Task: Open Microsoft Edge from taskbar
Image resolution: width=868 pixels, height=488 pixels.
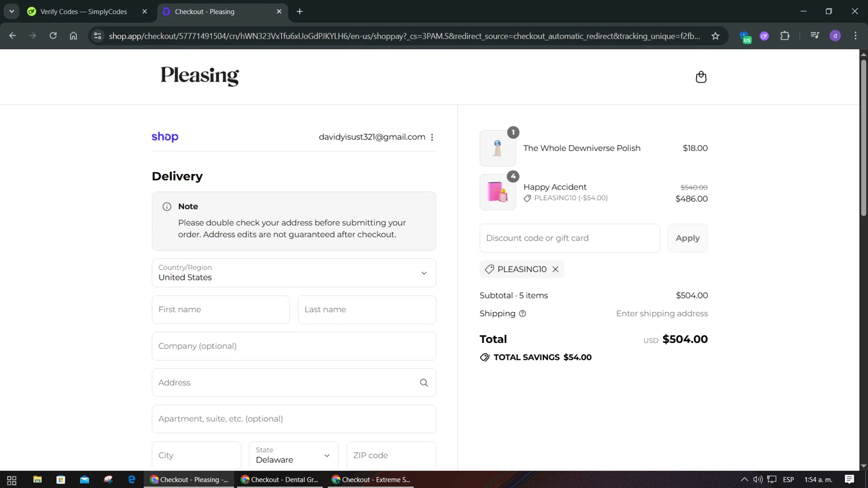Action: (132, 480)
